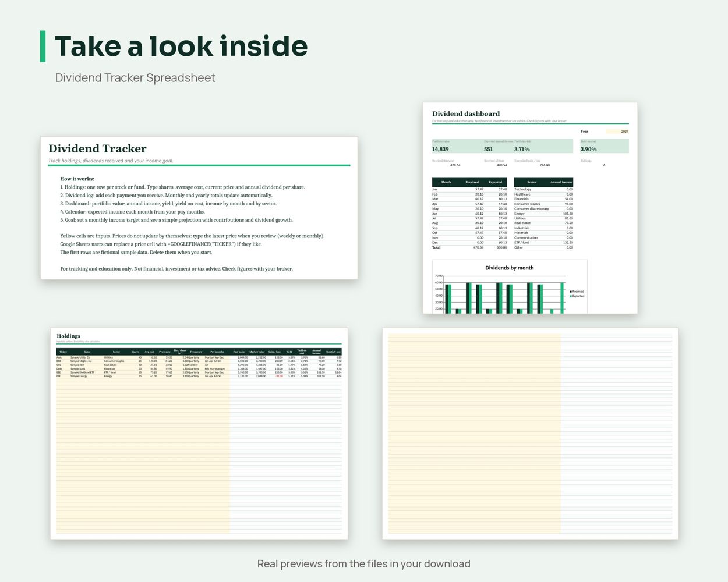The height and width of the screenshot is (582, 728).
Task: Click the 'Sample Utility Co' holdings row
Action: (x=199, y=357)
